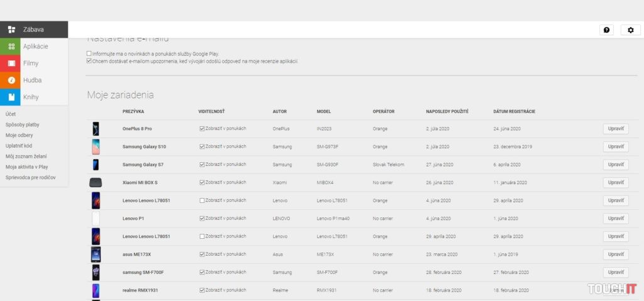Click the Zábava sidebar icon
The image size is (644, 301).
tap(11, 30)
